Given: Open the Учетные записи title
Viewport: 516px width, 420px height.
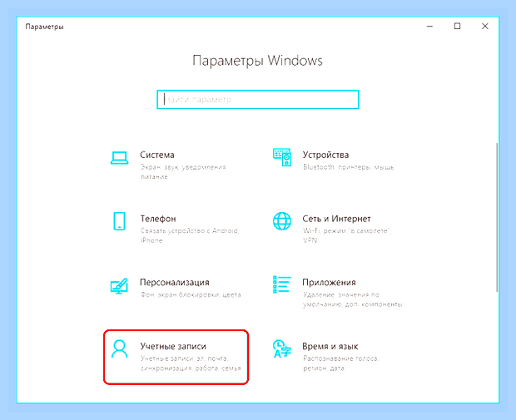Looking at the screenshot, I should click(x=173, y=346).
